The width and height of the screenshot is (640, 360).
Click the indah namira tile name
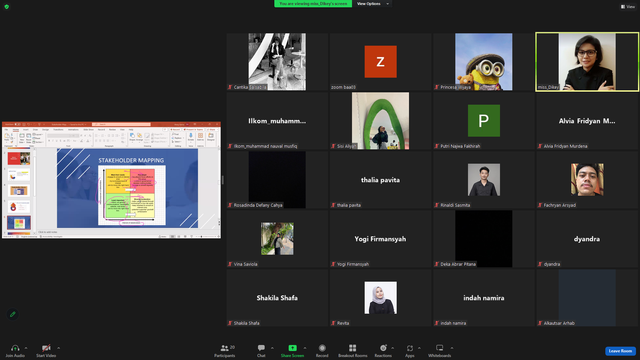484,298
